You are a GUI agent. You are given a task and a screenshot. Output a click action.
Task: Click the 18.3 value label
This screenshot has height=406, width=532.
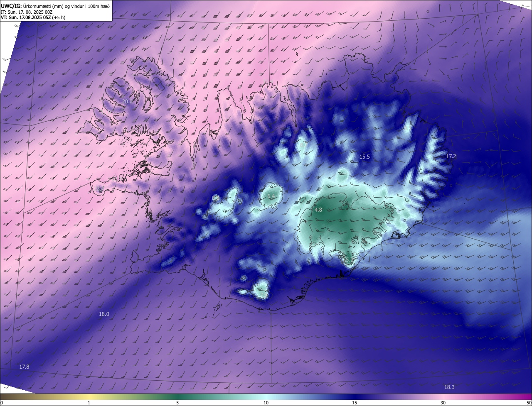pos(449,387)
